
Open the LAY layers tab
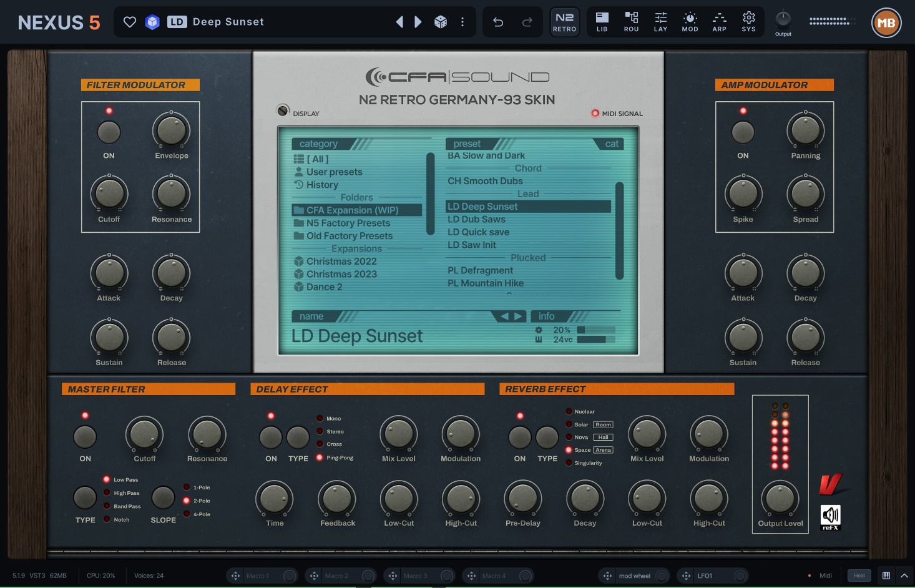[660, 22]
